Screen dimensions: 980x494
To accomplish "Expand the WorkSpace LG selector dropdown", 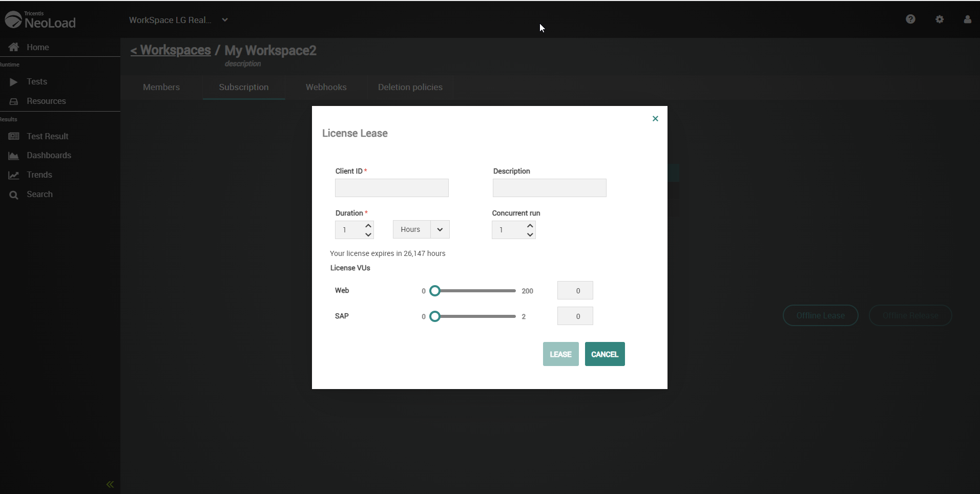I will point(224,20).
